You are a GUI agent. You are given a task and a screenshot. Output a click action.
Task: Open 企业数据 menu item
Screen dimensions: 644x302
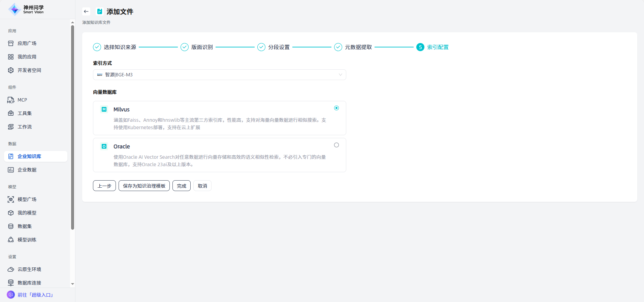(x=27, y=170)
